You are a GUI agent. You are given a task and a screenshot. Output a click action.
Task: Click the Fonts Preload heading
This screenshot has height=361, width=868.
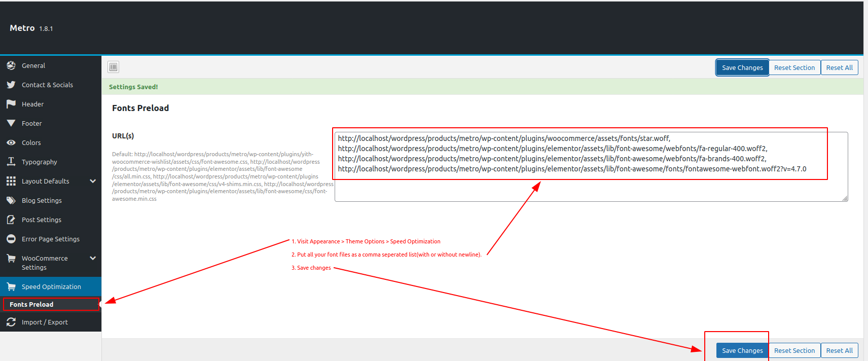[x=140, y=108]
